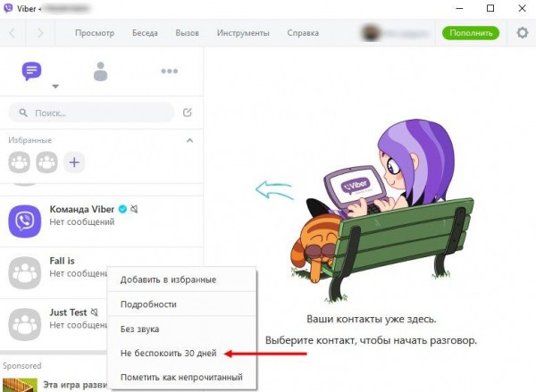This screenshot has height=392, width=536.
Task: Choose Добавить в избранные from the context menu
Action: pyautogui.click(x=182, y=279)
